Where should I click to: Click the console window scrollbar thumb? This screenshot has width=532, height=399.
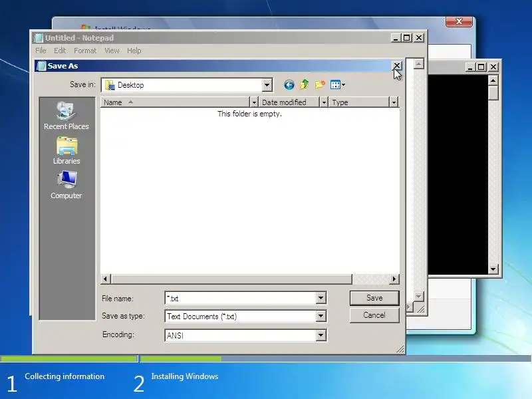coord(493,92)
